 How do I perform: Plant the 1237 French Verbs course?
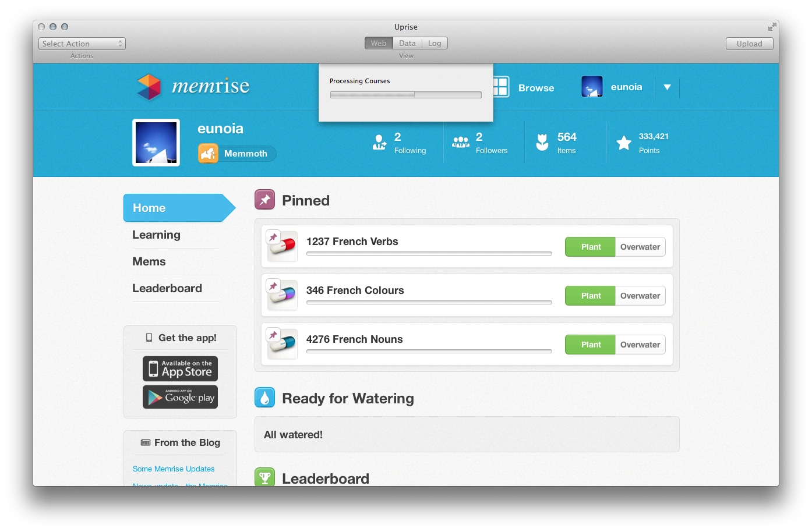click(x=590, y=247)
